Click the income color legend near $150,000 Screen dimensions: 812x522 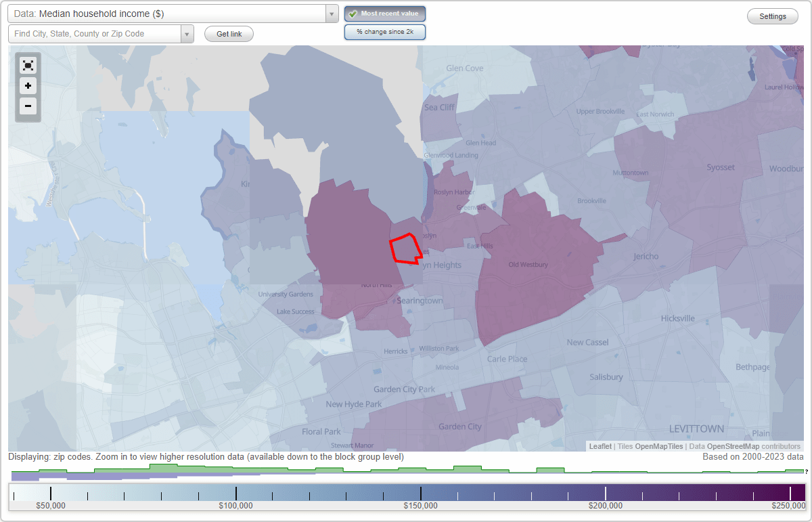pos(421,493)
